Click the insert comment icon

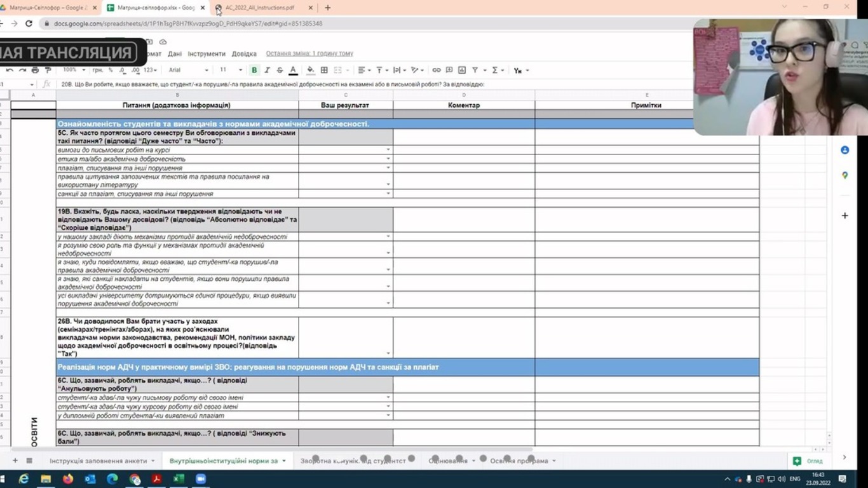[x=449, y=71]
